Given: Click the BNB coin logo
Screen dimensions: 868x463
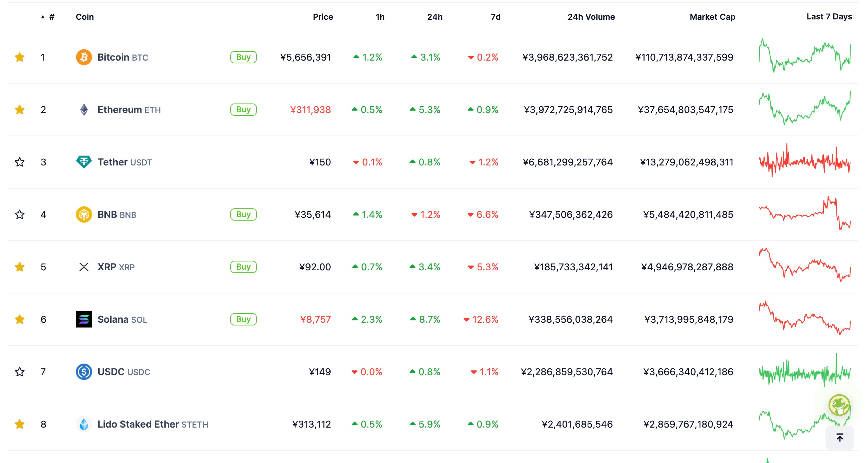Looking at the screenshot, I should (84, 214).
